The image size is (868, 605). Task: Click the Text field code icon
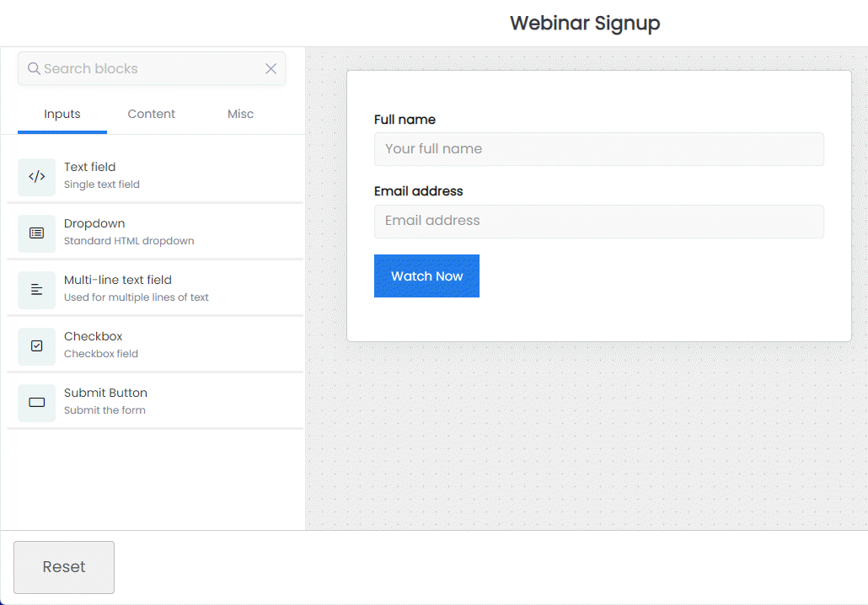[36, 177]
